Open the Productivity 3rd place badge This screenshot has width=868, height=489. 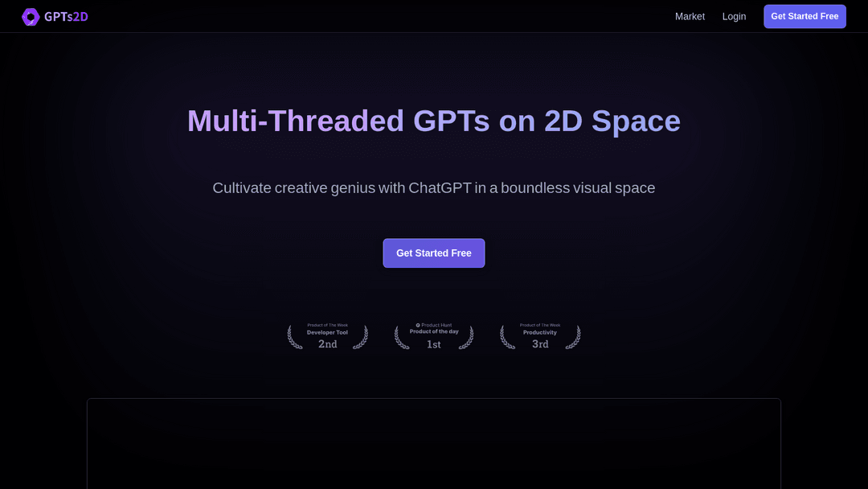pos(540,336)
